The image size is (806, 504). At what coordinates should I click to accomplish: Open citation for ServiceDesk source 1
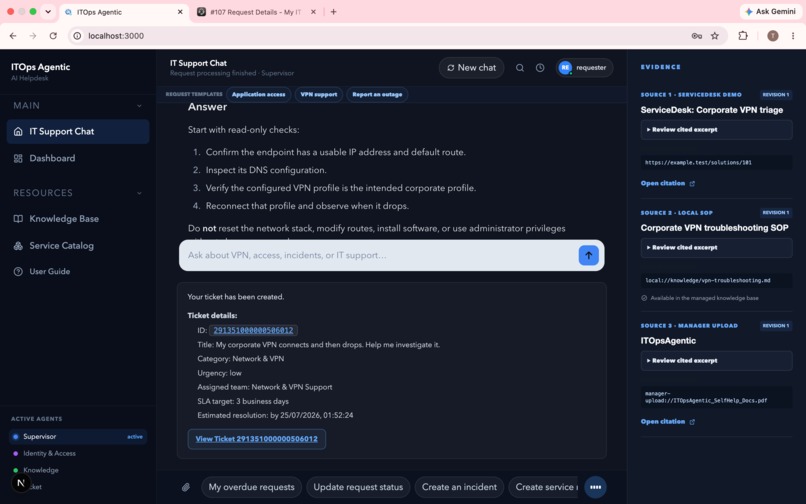click(667, 184)
